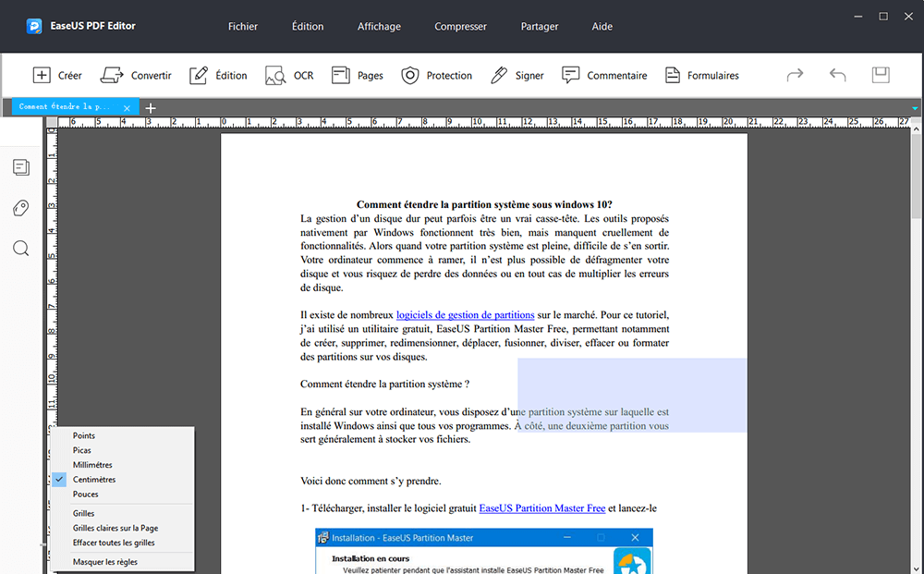Expand the tab list dropdown arrow
924x574 pixels.
[915, 108]
